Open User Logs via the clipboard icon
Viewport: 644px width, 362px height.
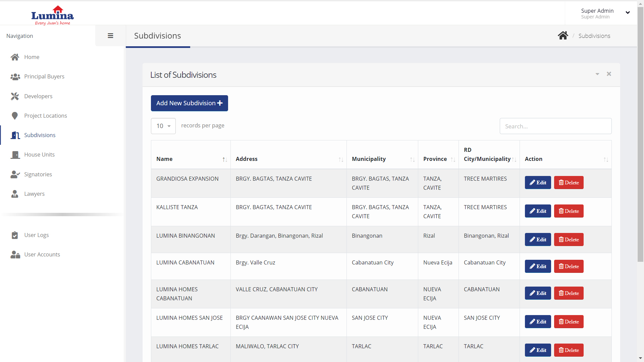[x=15, y=235]
